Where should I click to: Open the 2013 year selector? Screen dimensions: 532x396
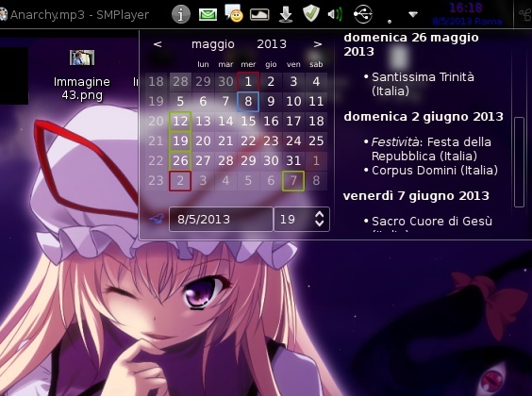click(x=272, y=44)
